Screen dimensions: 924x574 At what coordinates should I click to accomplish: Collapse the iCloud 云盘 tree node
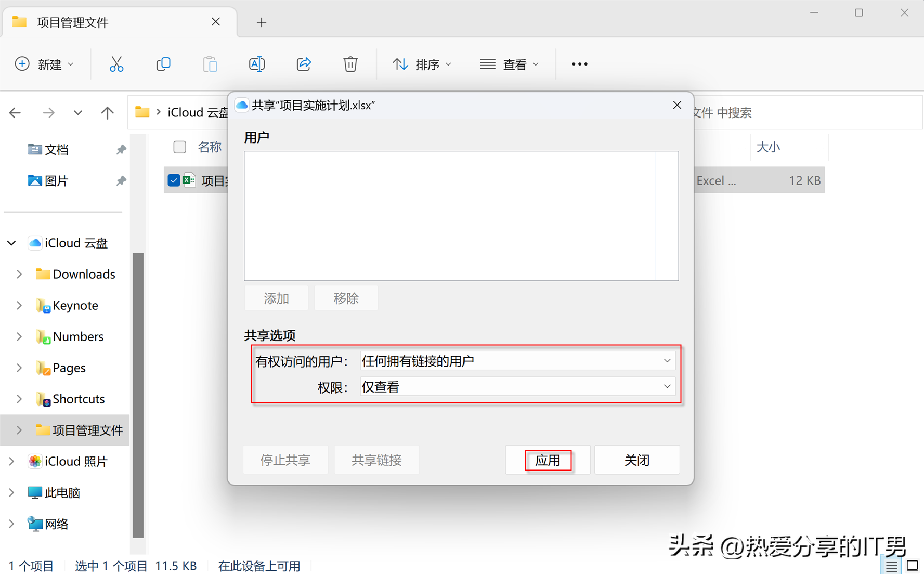tap(11, 243)
